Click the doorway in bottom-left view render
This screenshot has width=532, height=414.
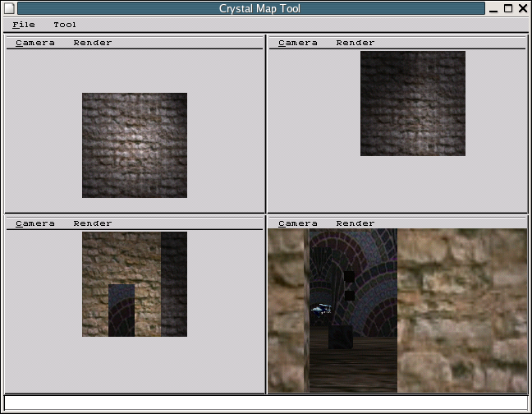pos(122,310)
